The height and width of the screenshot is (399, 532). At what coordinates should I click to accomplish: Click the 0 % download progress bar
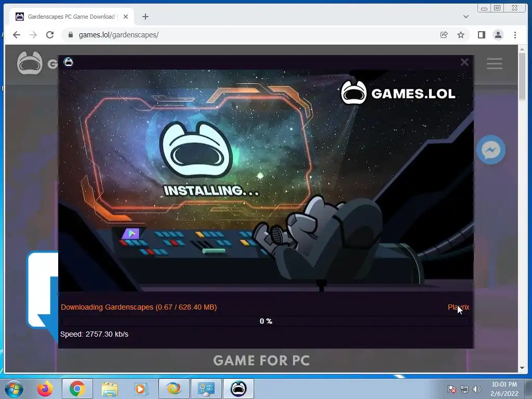[x=266, y=321]
